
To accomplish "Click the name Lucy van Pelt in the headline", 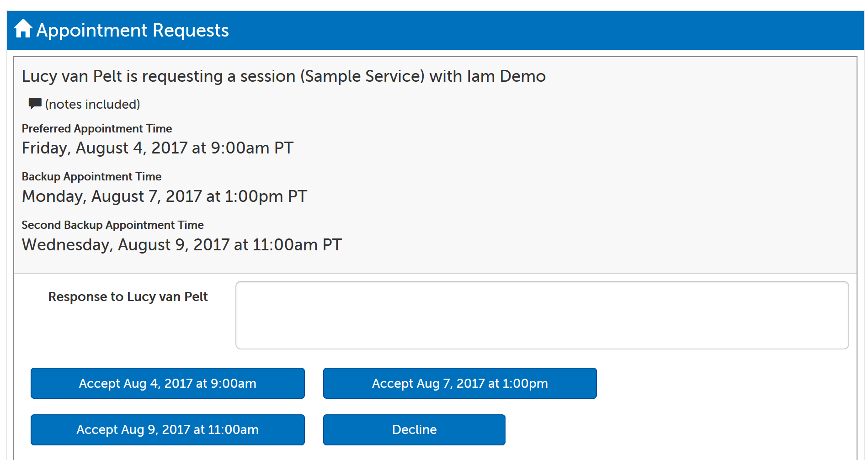I will (x=72, y=76).
